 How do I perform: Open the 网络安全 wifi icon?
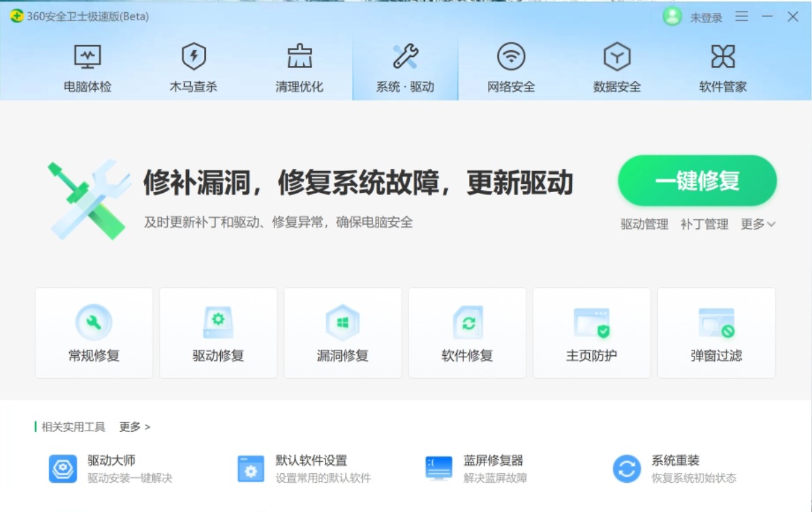coord(511,56)
